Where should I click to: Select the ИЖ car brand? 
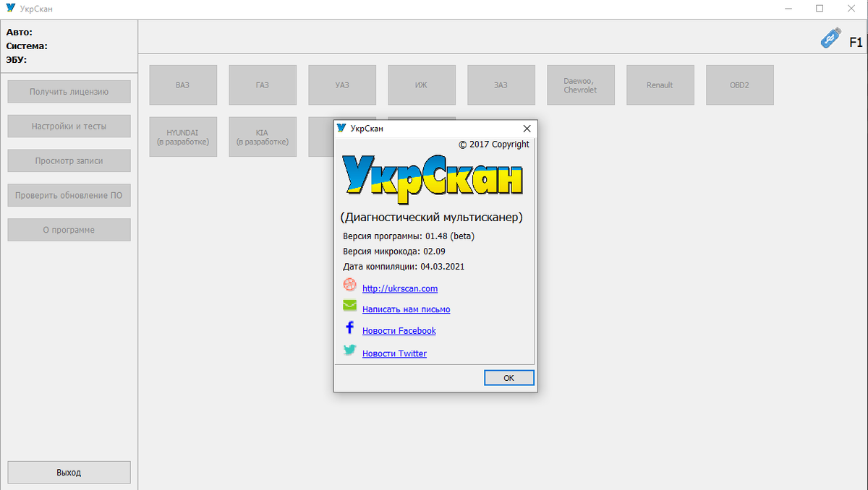pos(422,85)
